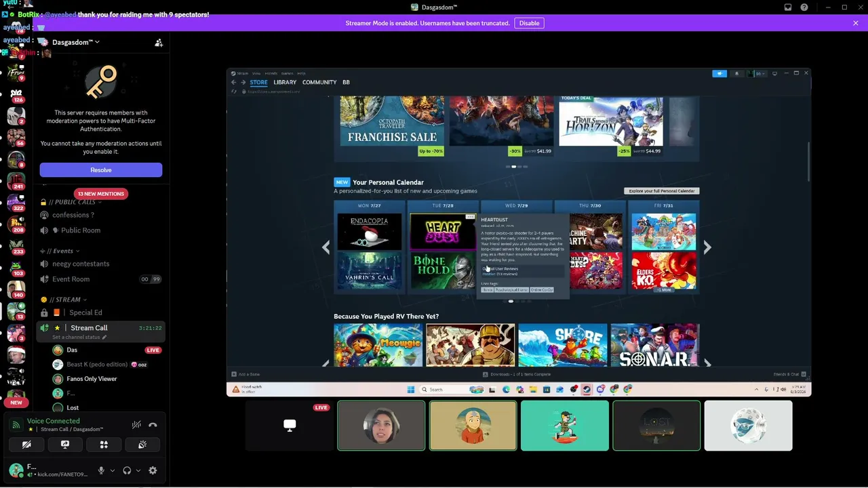Open Steam Downloads status
Image resolution: width=868 pixels, height=488 pixels.
click(x=517, y=374)
